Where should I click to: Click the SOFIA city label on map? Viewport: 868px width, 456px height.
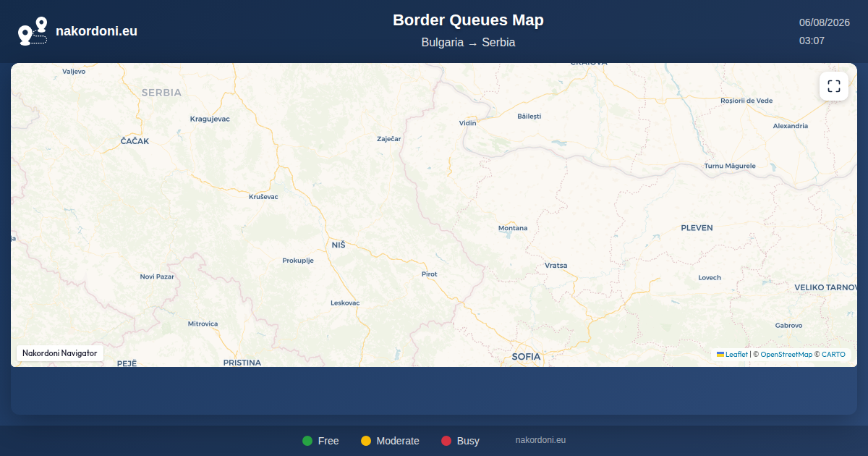(x=526, y=357)
